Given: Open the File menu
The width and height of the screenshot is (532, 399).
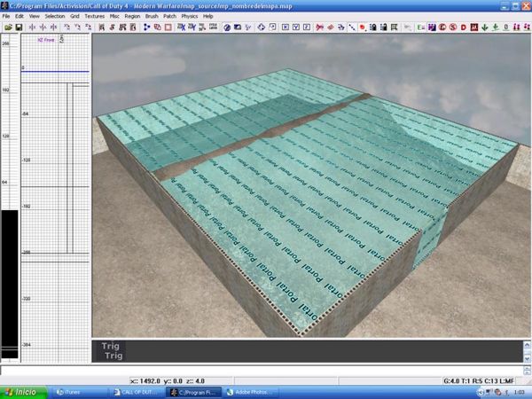Looking at the screenshot, I should click(x=6, y=16).
